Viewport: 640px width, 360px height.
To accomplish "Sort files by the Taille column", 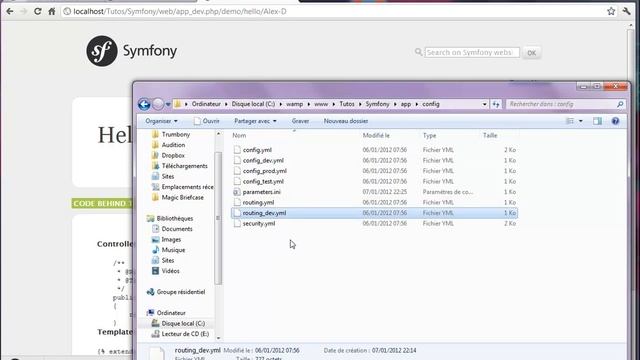I will [490, 136].
